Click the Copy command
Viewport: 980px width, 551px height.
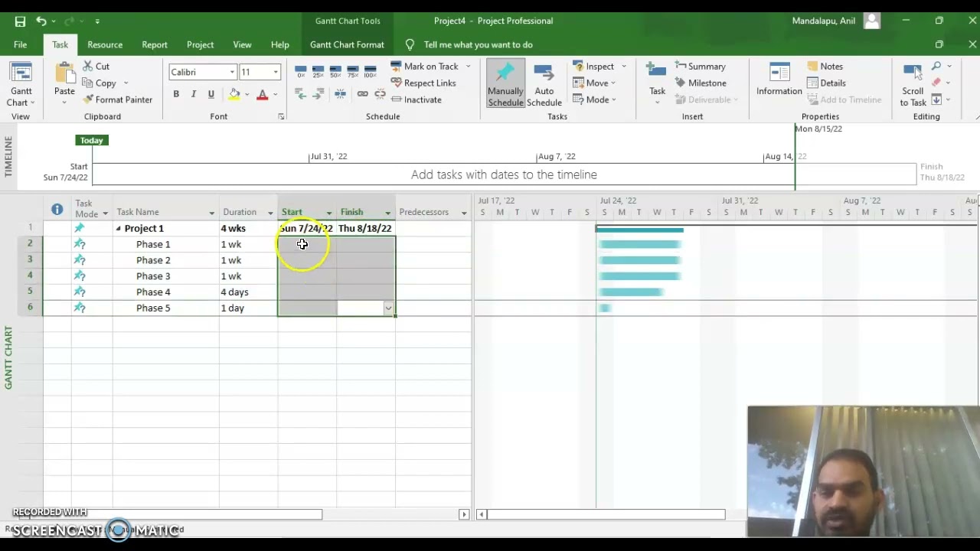pyautogui.click(x=100, y=83)
